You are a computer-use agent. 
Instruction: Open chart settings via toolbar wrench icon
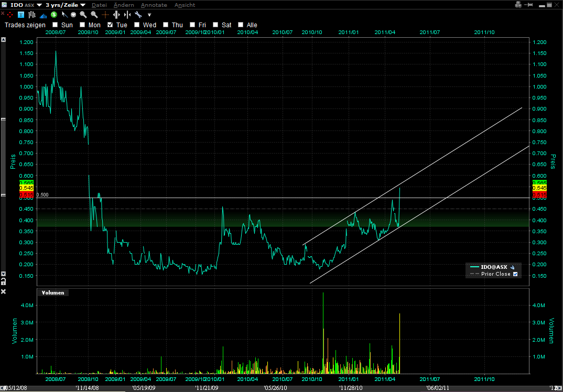[138, 15]
